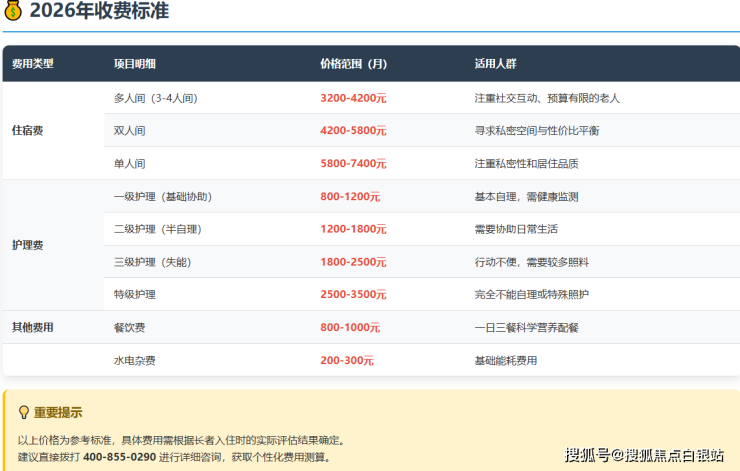740x471 pixels.
Task: Click the money bag icon beside the title
Action: (x=13, y=12)
